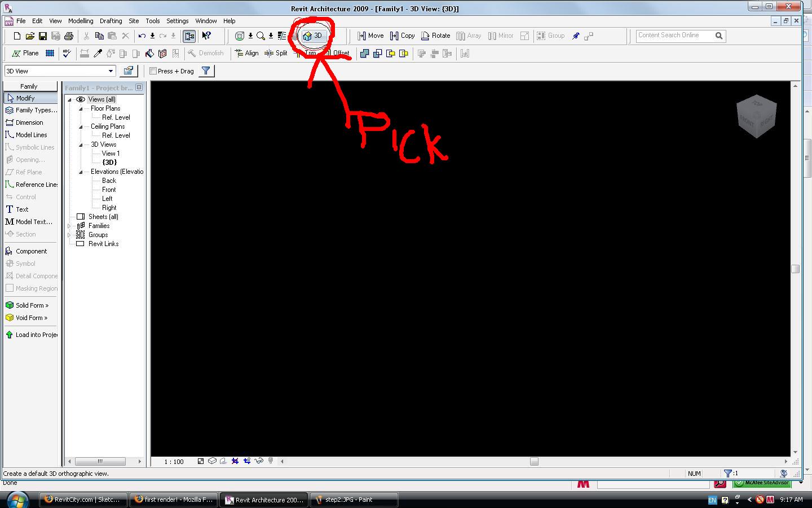Click the Pin position icon

(576, 36)
